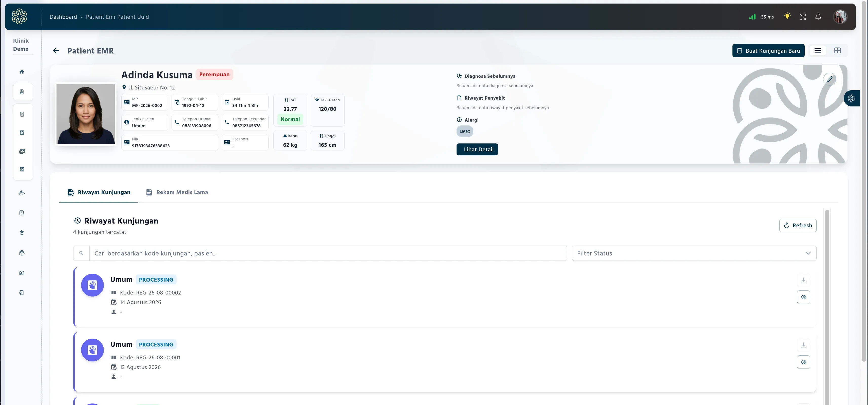Viewport: 868px width, 405px height.
Task: Open the billing invoice icon in sidebar
Action: coord(22,213)
